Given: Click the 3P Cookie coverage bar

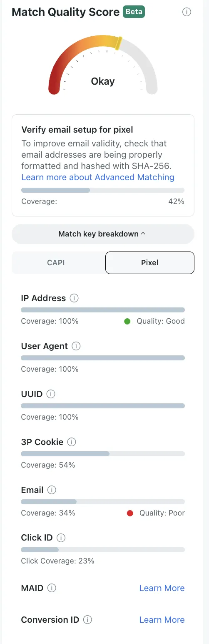Looking at the screenshot, I should tap(103, 454).
